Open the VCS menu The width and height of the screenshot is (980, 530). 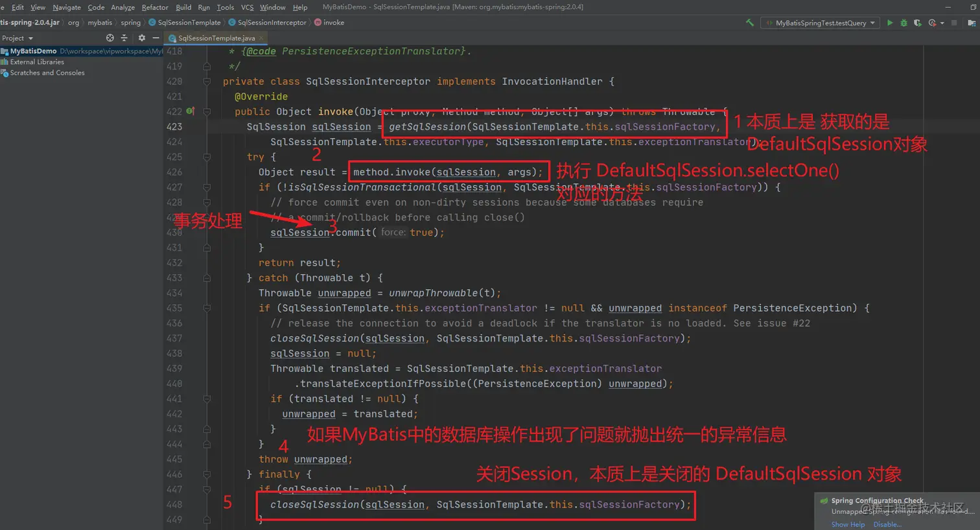pyautogui.click(x=247, y=7)
